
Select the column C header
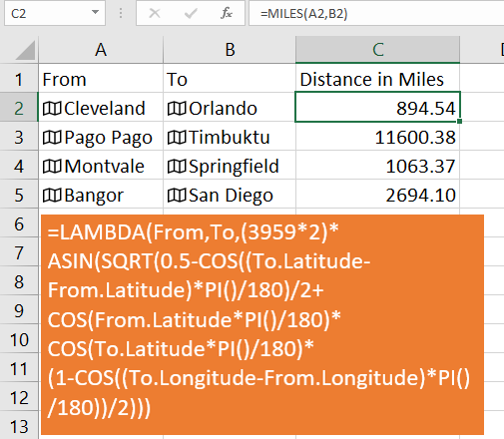pos(377,50)
